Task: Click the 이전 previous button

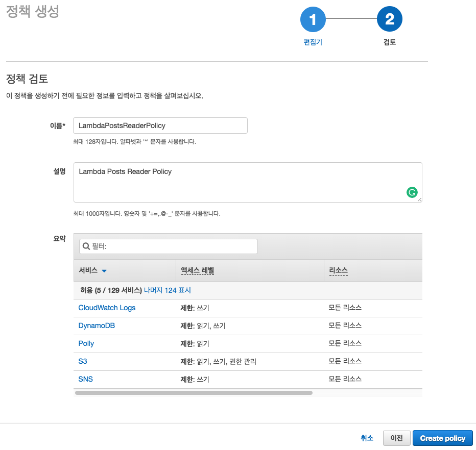Action: [396, 438]
